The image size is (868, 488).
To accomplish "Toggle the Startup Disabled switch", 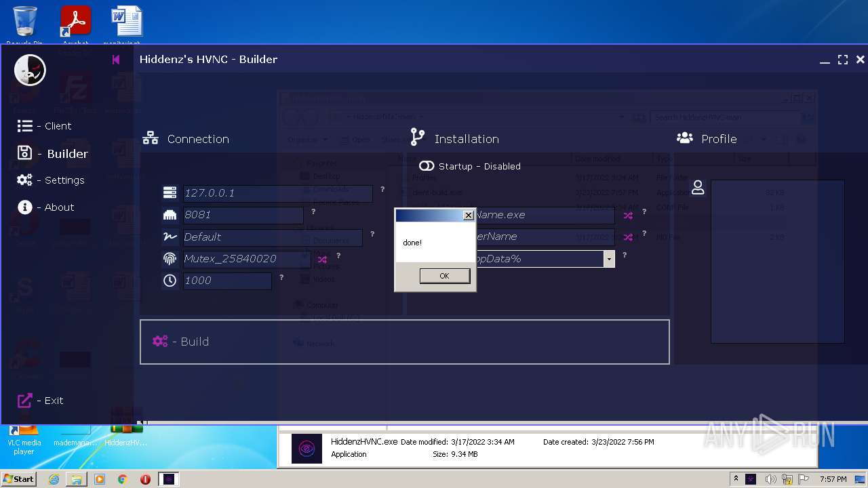I will (x=427, y=166).
